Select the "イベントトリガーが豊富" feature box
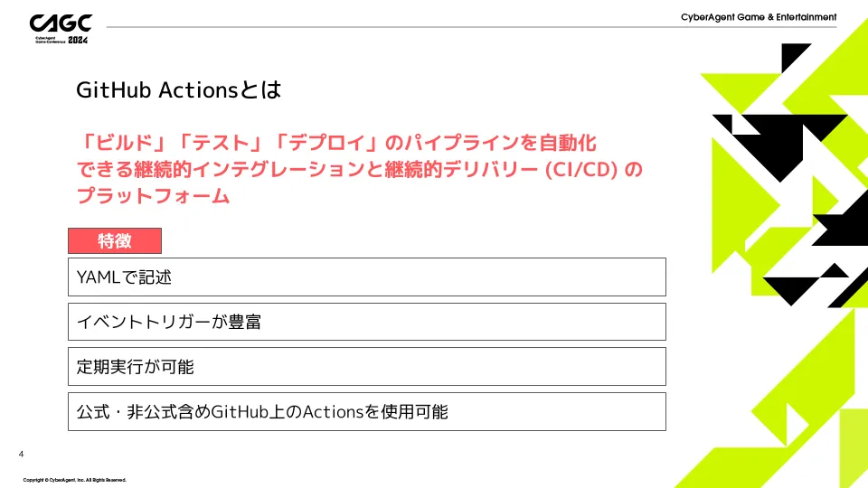 pyautogui.click(x=366, y=322)
